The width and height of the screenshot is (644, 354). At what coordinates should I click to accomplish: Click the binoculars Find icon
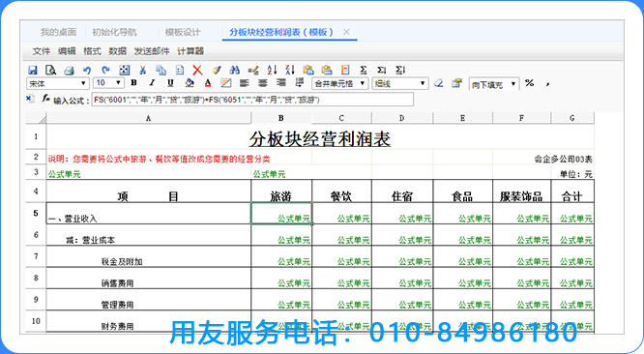pos(235,71)
